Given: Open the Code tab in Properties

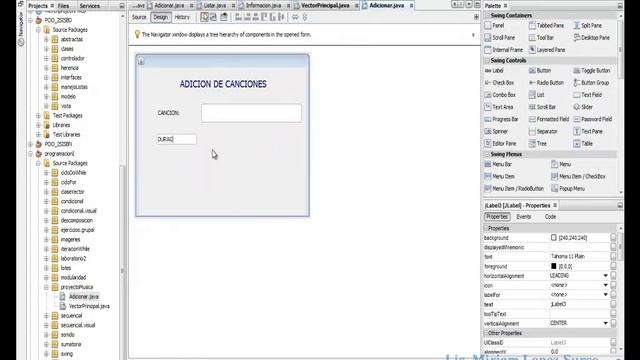Looking at the screenshot, I should 550,217.
